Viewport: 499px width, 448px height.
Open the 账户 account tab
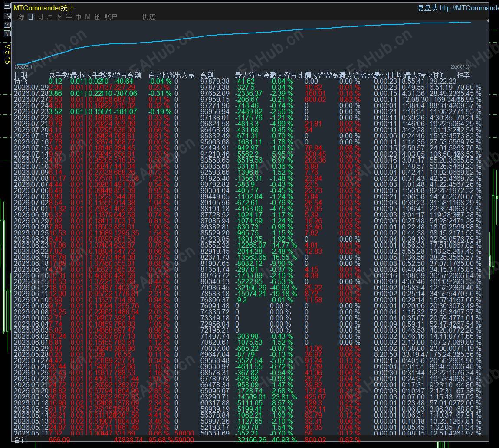click(x=111, y=16)
